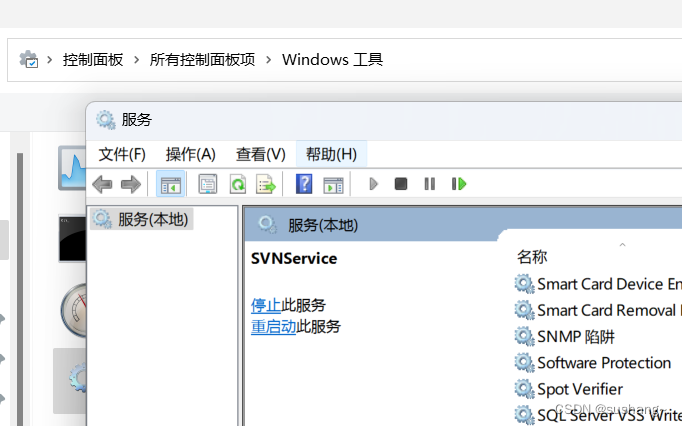Select the SQL Server VSS Writer service row
Viewport: 682px width, 426px height.
point(598,415)
